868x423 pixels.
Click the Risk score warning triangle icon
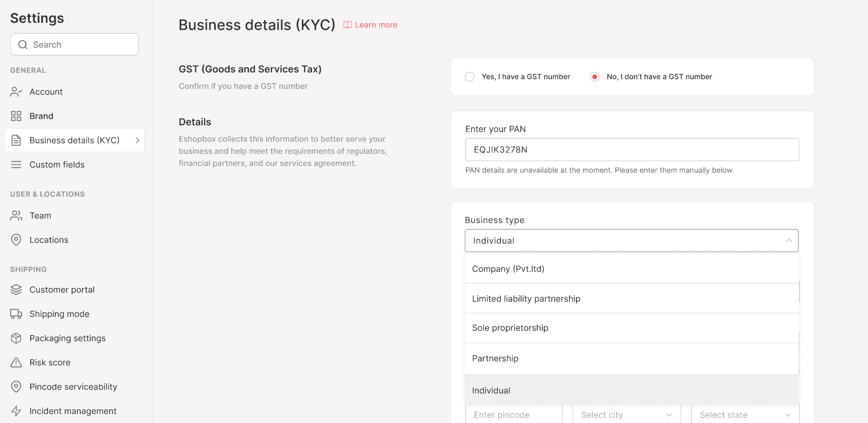coord(16,363)
